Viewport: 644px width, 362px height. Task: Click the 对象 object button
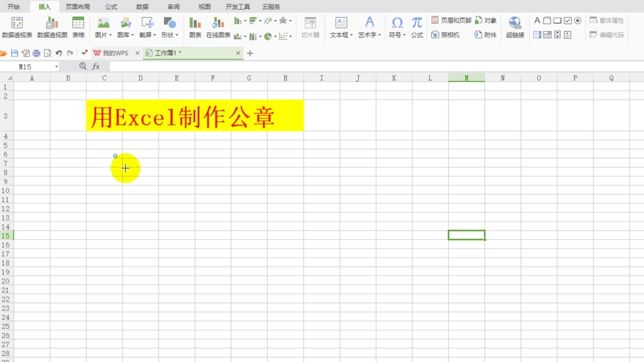(486, 21)
